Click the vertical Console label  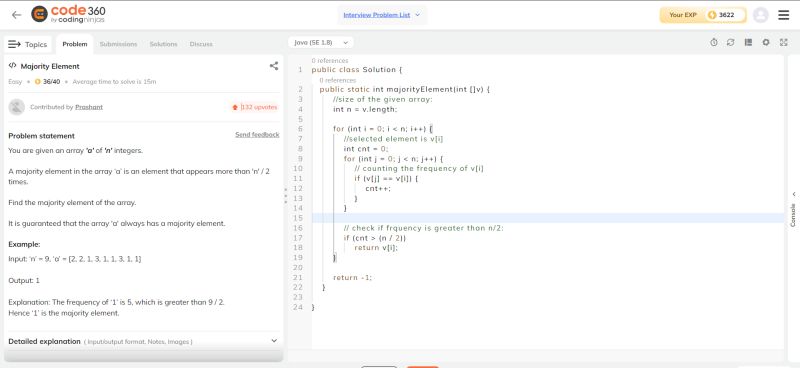pos(793,215)
